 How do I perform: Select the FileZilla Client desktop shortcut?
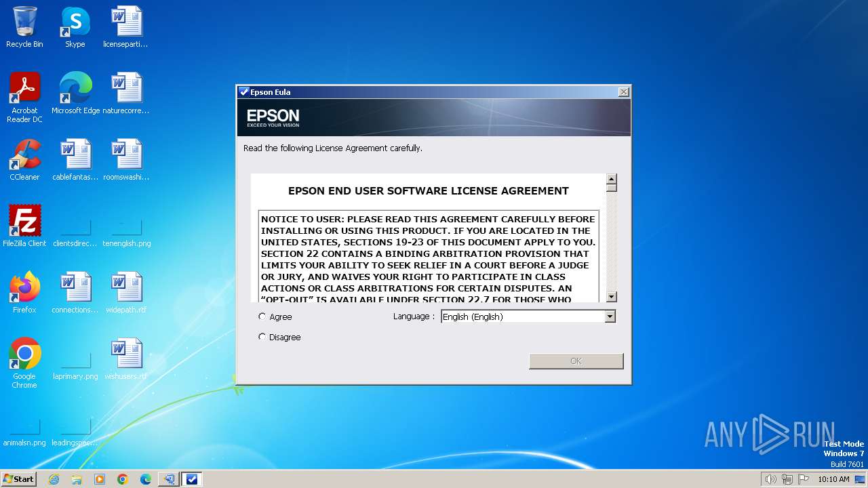tap(24, 226)
